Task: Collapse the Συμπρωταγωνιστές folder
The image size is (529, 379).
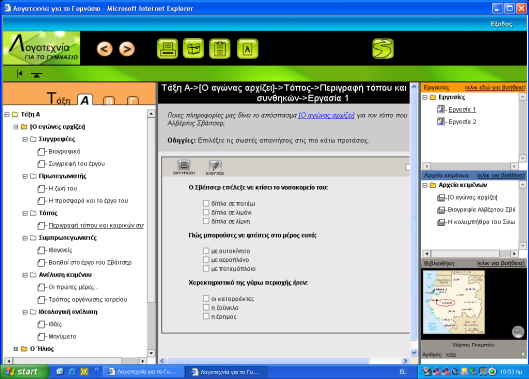Action: (x=25, y=238)
